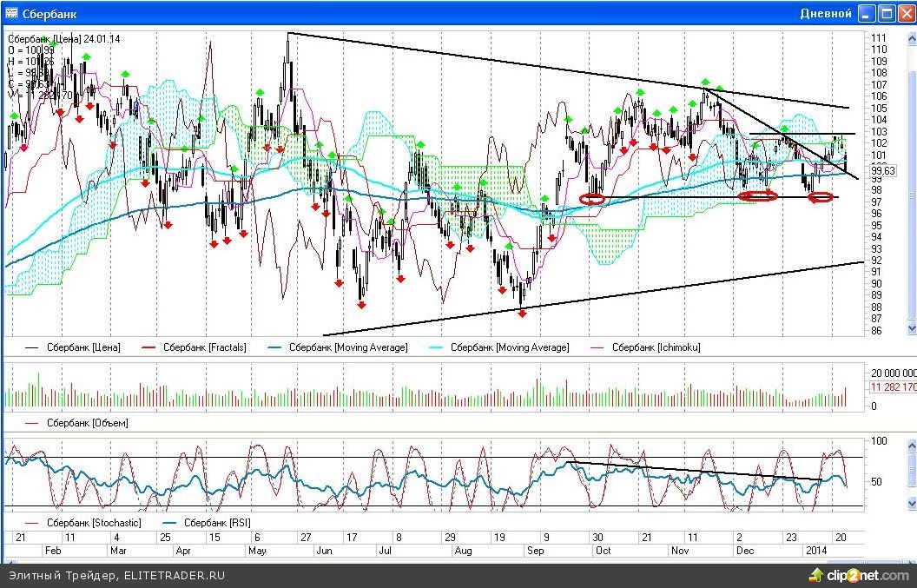Click the Feb month label on the time axis
The image size is (917, 588).
point(53,551)
